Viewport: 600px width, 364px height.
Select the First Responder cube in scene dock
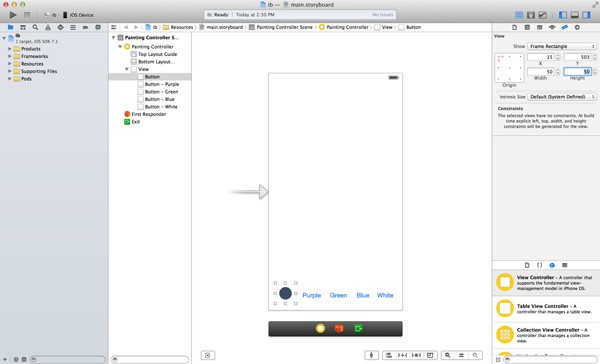point(339,328)
